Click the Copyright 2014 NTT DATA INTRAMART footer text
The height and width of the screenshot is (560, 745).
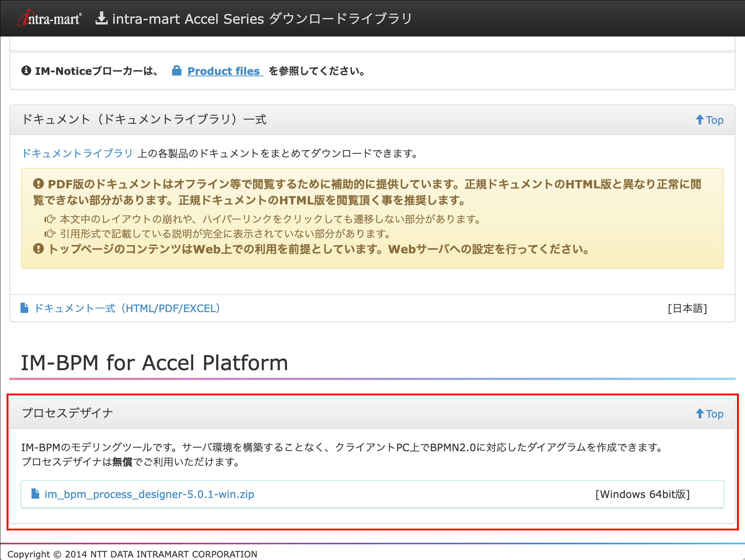click(x=132, y=554)
